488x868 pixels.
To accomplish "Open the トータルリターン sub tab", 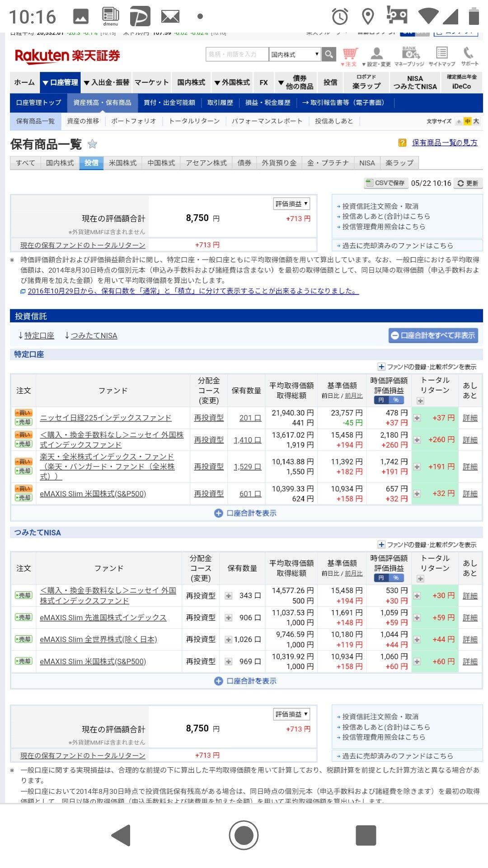I will coord(194,121).
